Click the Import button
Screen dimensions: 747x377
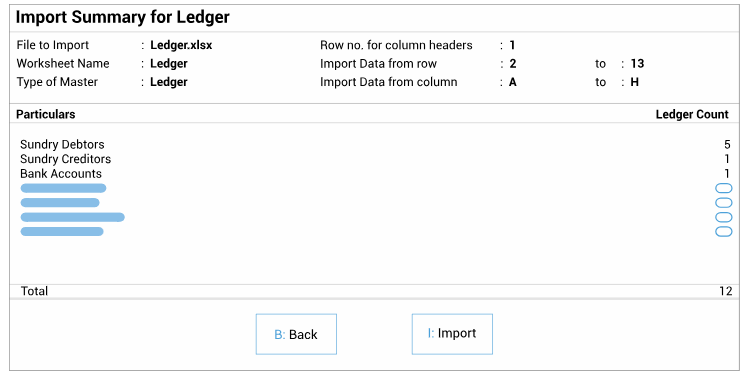[x=452, y=334]
